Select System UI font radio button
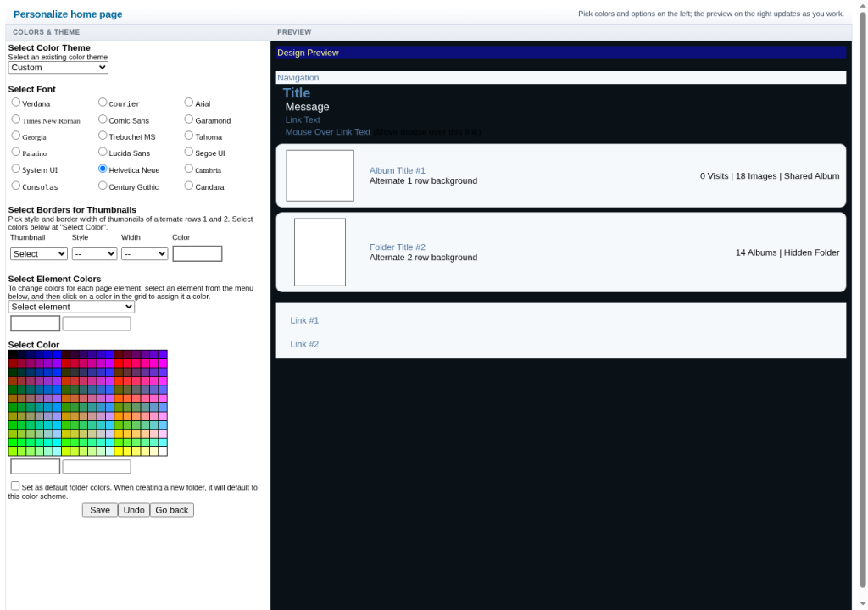This screenshot has width=868, height=610. click(x=15, y=169)
